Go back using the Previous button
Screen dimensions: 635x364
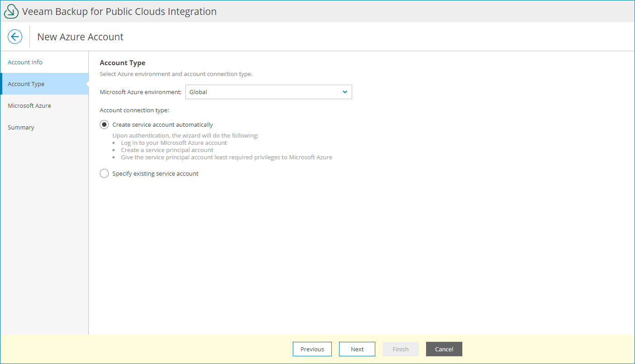coord(312,349)
